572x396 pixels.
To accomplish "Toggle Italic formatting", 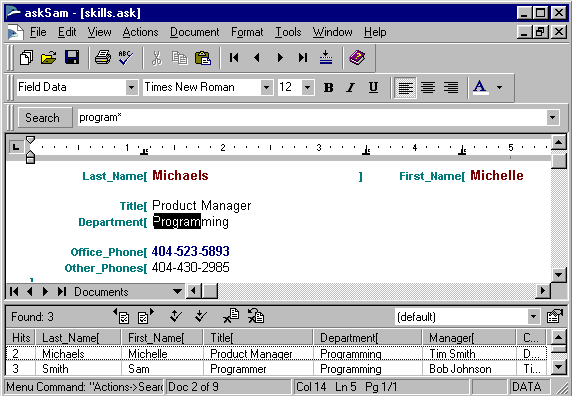I will pyautogui.click(x=351, y=88).
